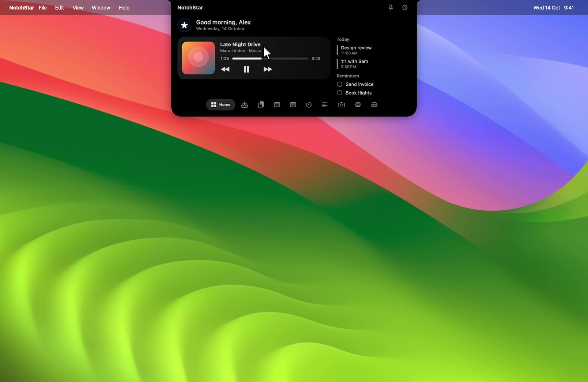Open the timer tab icon
The width and height of the screenshot is (588, 382).
[x=309, y=105]
